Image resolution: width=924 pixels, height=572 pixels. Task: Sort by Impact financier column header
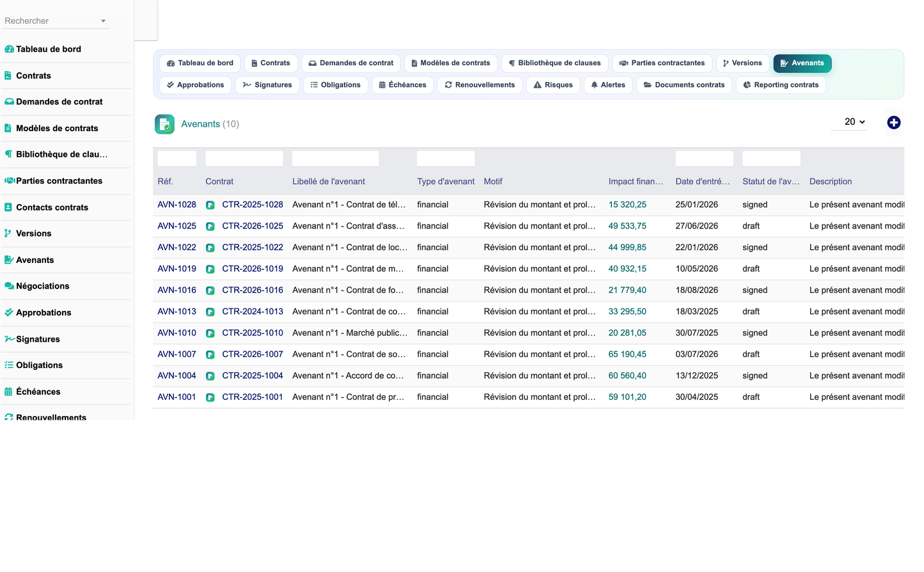(636, 182)
